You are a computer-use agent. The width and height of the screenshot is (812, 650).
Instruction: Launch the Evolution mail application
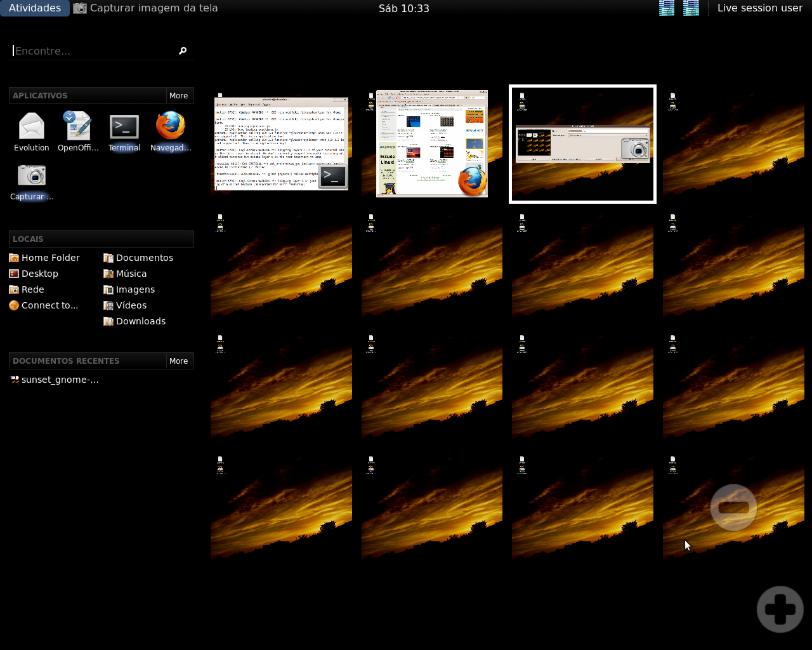(32, 132)
